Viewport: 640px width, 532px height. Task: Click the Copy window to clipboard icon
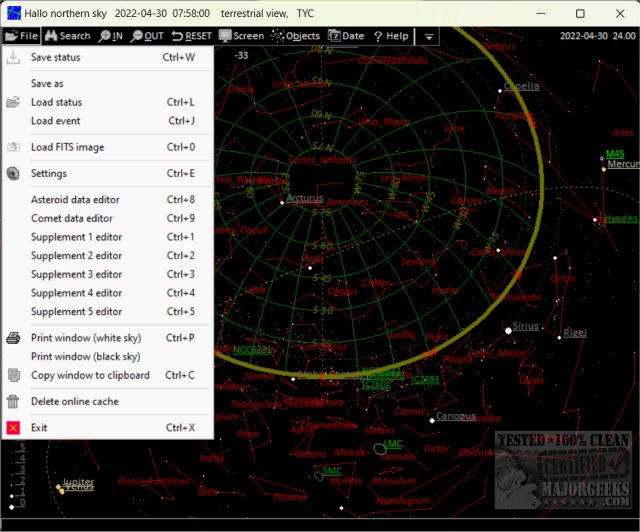point(13,375)
